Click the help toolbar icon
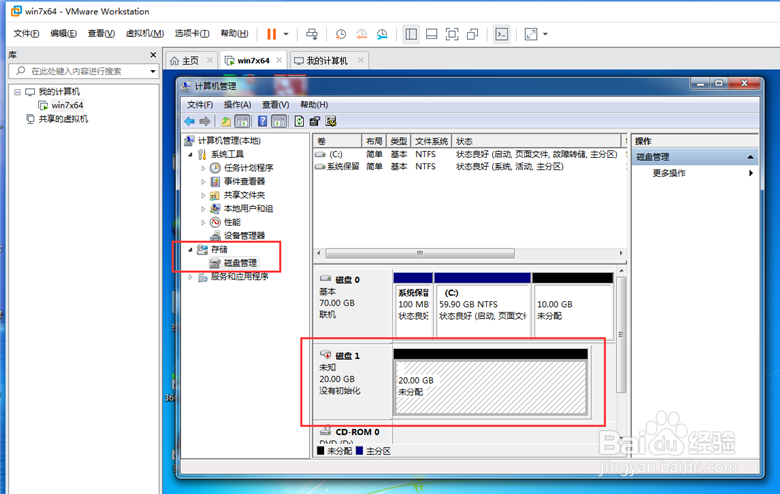780x494 pixels. pyautogui.click(x=263, y=121)
